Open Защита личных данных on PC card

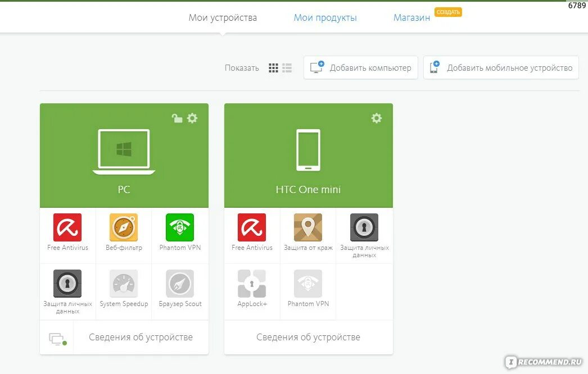click(67, 284)
